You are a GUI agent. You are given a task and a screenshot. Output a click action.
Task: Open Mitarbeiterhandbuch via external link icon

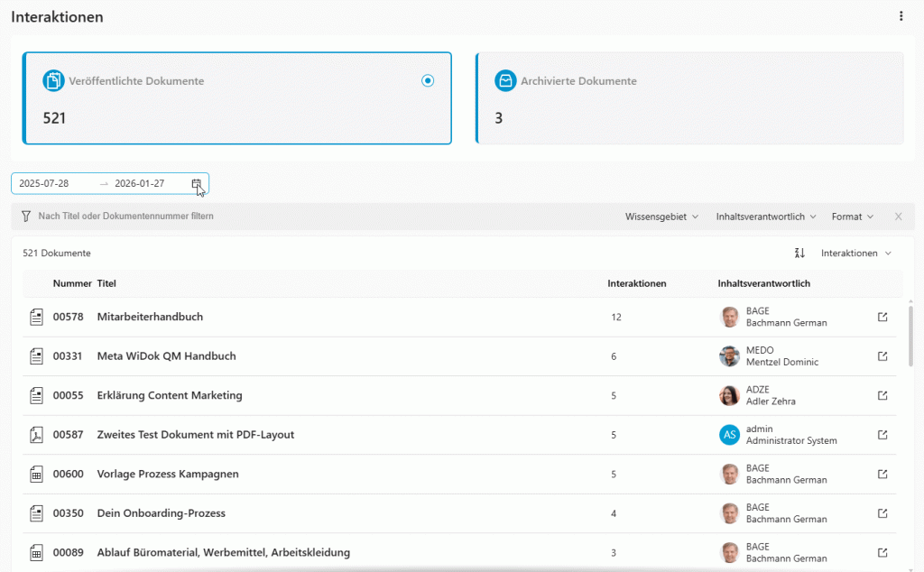click(882, 317)
